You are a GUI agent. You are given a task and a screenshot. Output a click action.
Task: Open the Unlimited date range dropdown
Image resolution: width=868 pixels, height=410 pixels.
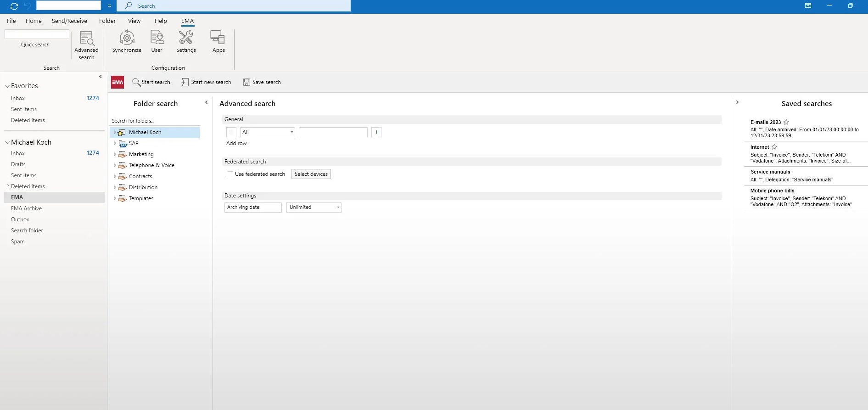tap(338, 208)
